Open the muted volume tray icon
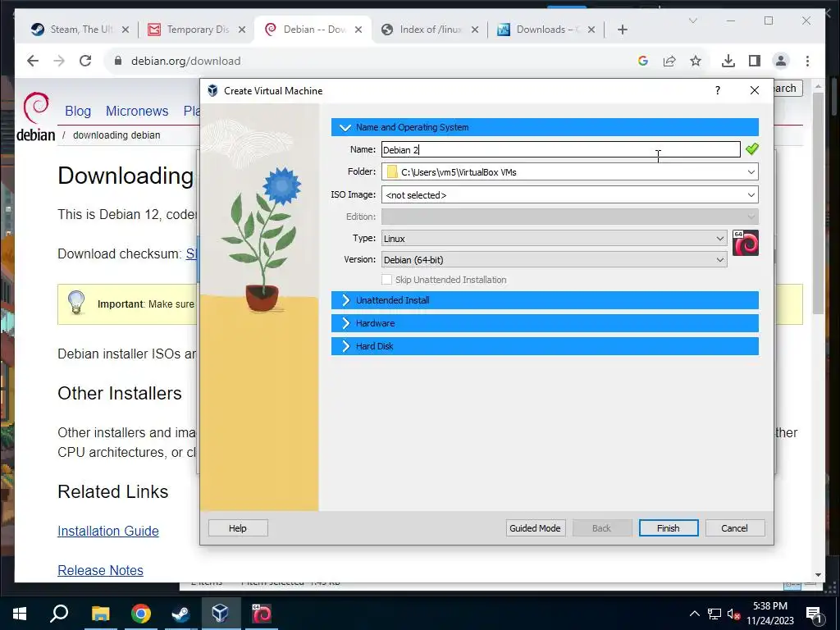The image size is (840, 630). click(733, 614)
